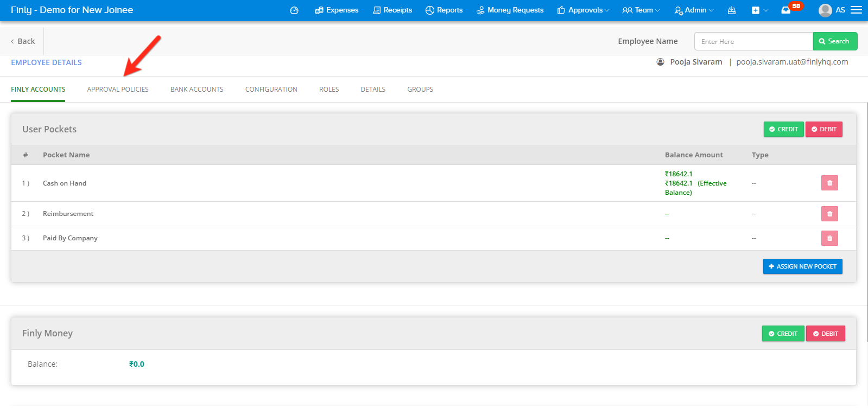This screenshot has height=408, width=868.
Task: Expand the Team dropdown menu
Action: pos(641,10)
